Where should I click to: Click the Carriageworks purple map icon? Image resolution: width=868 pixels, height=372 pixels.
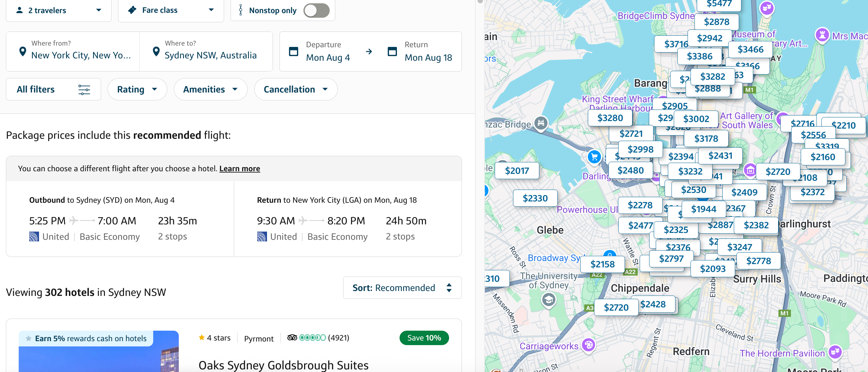(x=588, y=345)
